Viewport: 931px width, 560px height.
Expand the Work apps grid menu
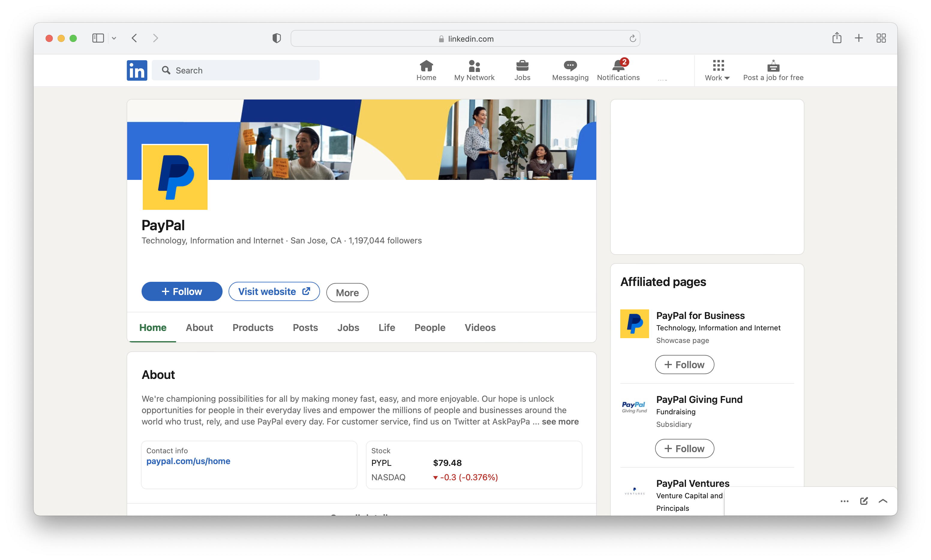click(717, 70)
